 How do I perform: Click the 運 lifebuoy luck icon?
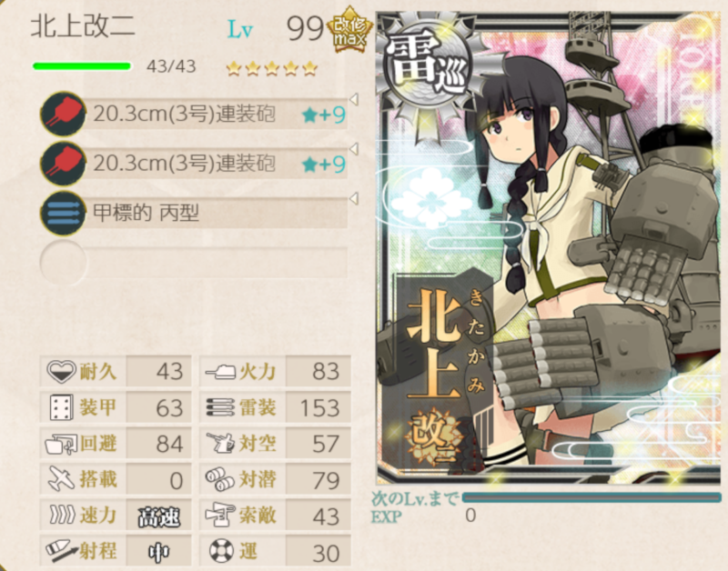click(x=221, y=551)
